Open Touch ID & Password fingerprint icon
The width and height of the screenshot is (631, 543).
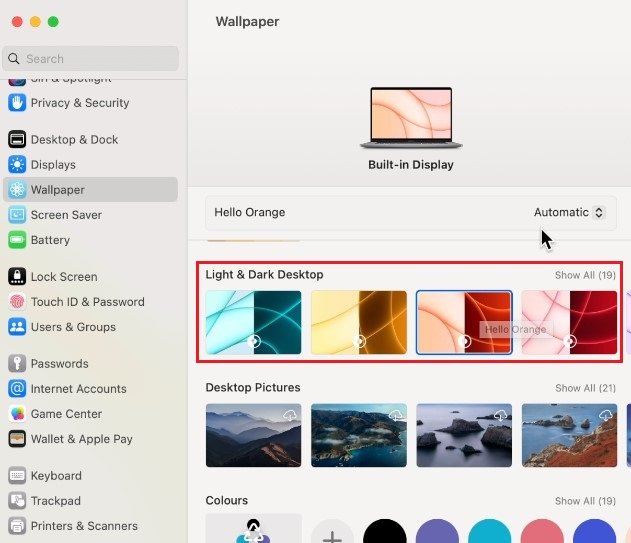pyautogui.click(x=17, y=301)
